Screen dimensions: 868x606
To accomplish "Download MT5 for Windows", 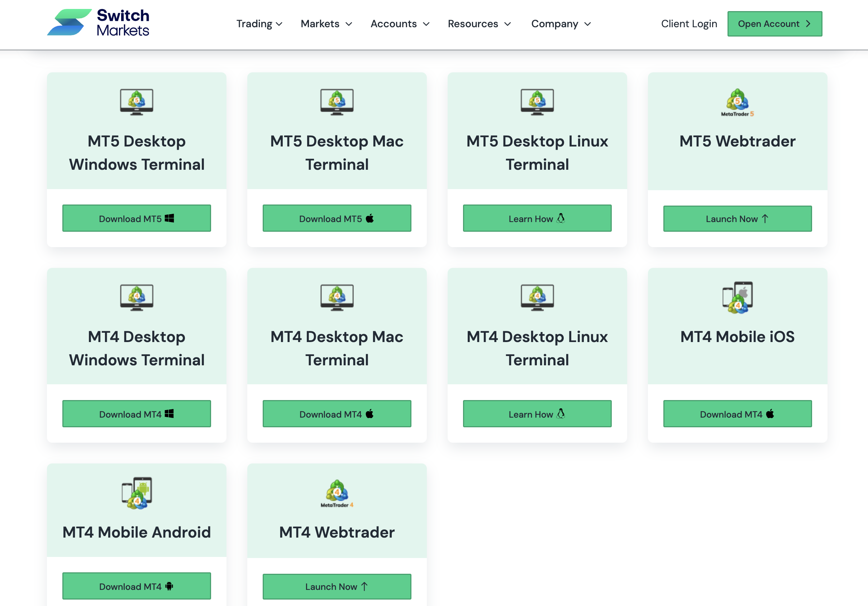I will (137, 218).
